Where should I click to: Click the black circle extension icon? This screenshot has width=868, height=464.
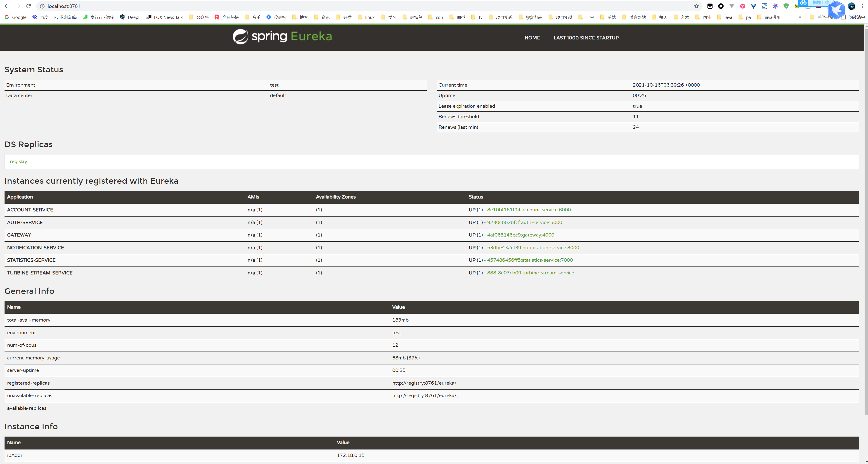[x=721, y=6]
